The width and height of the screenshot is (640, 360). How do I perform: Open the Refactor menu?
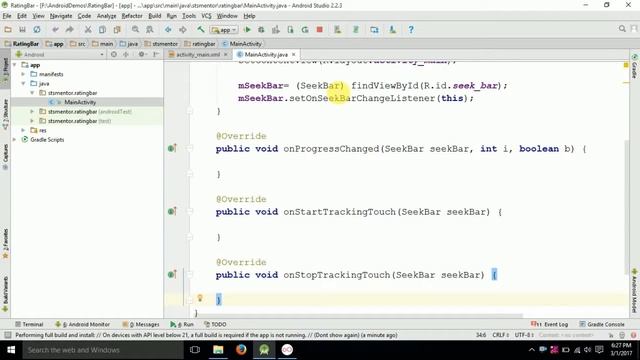point(132,16)
